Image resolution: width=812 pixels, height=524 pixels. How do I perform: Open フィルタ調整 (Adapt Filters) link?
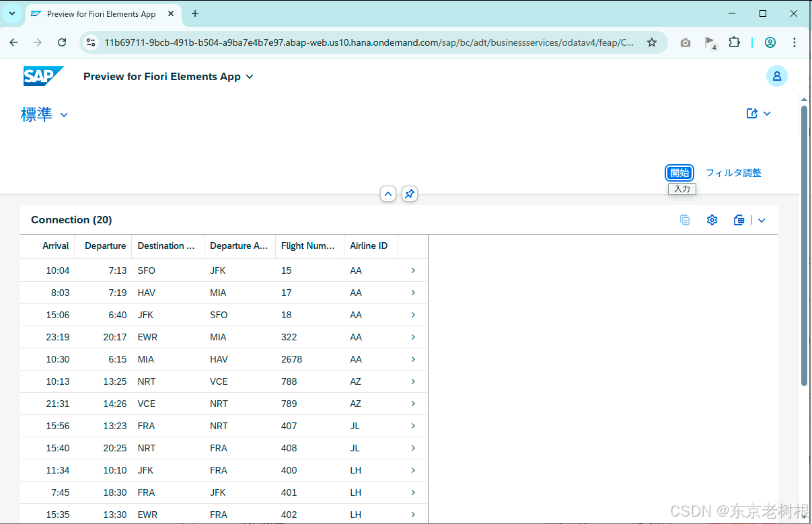point(733,173)
